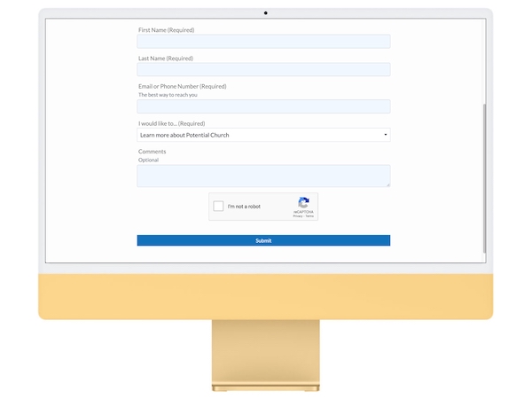
Task: Click the page's vertical scrollbar thumb
Action: click(484, 177)
